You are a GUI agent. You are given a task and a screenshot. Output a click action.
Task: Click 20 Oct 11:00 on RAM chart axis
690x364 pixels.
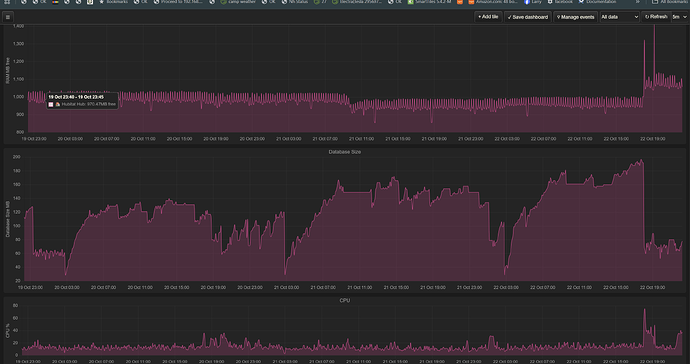[143, 139]
